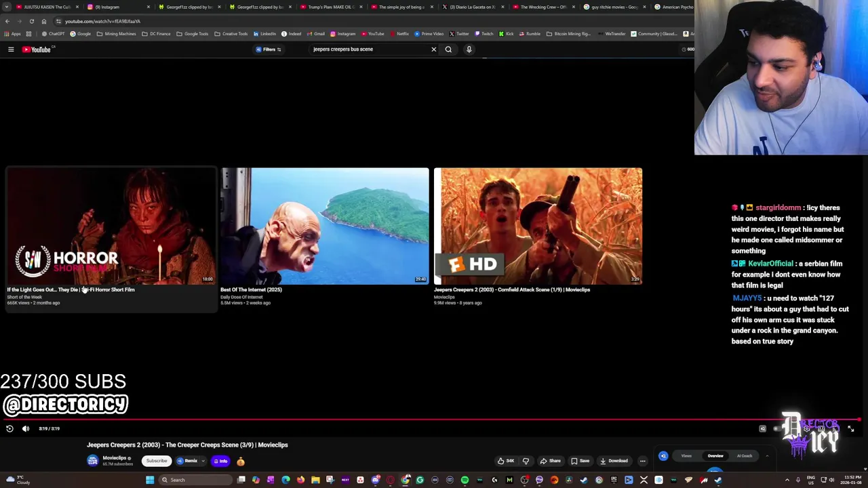
Task: Click the 'Best Of The Internet (2025)' title
Action: click(251, 289)
